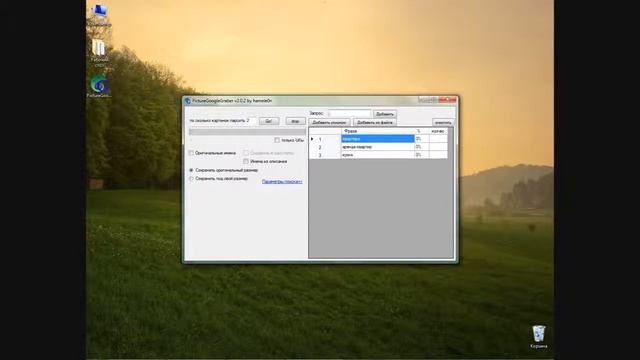
Task: Click the % column header
Action: [422, 131]
